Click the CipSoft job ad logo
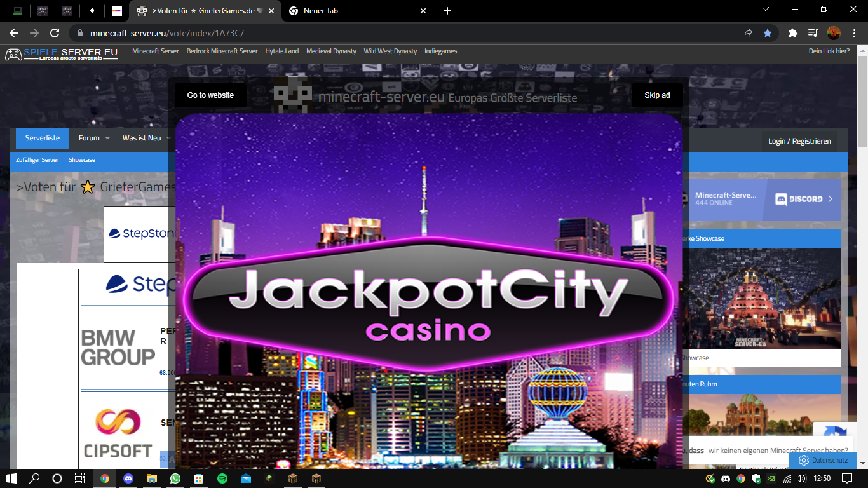 click(x=118, y=432)
